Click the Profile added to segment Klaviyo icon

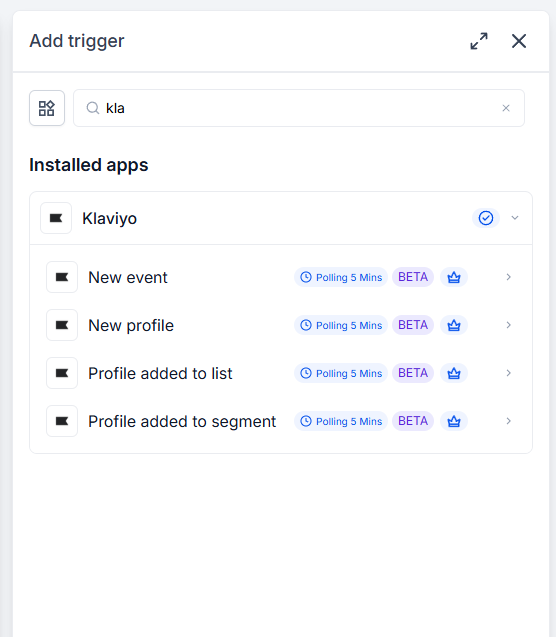(x=62, y=421)
